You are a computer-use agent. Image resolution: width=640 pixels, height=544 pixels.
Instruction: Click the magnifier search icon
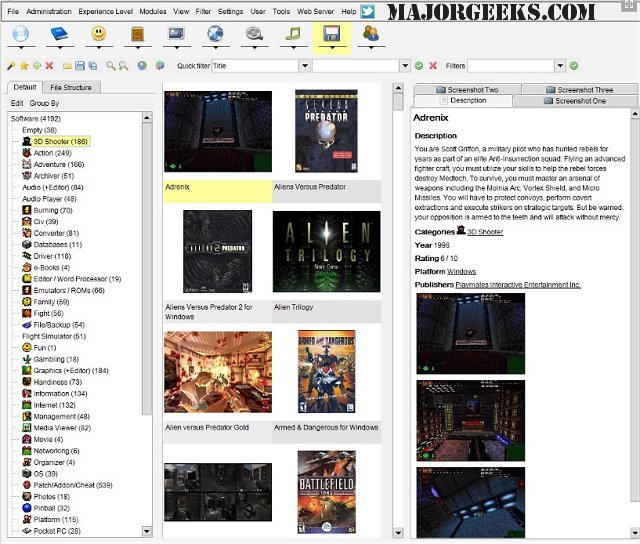click(x=111, y=65)
